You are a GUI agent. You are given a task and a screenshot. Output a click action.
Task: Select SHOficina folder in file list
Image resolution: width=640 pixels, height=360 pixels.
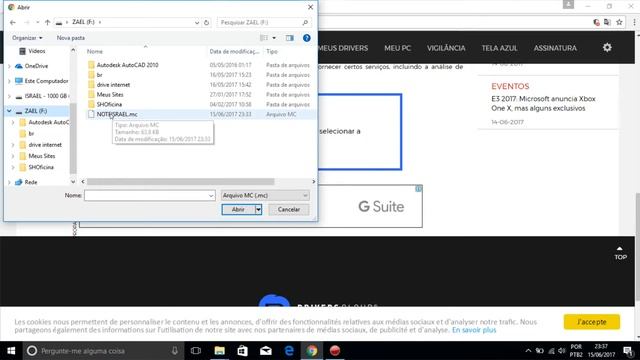coord(109,104)
